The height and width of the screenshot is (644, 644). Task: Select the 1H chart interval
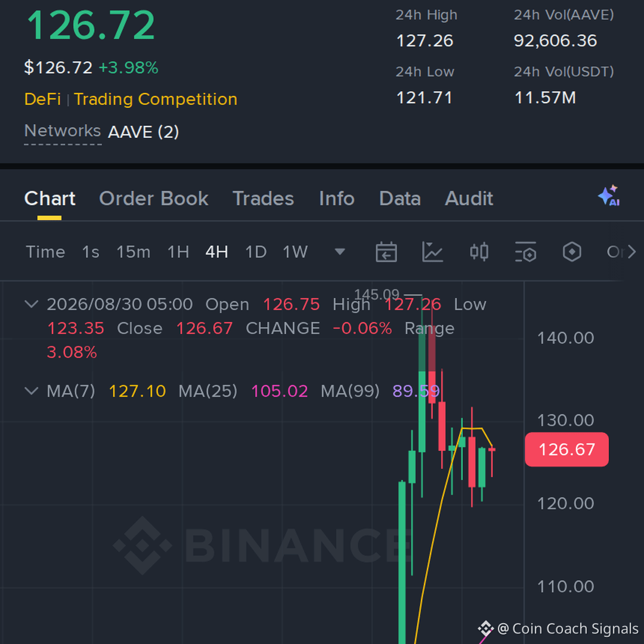tap(178, 252)
